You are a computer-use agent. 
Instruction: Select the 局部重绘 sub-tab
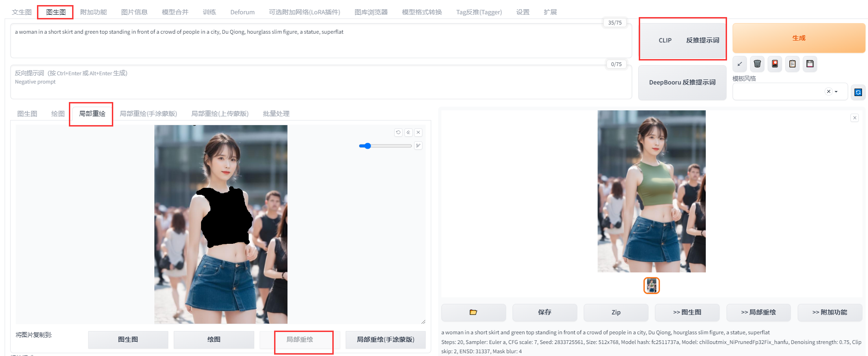tap(92, 114)
